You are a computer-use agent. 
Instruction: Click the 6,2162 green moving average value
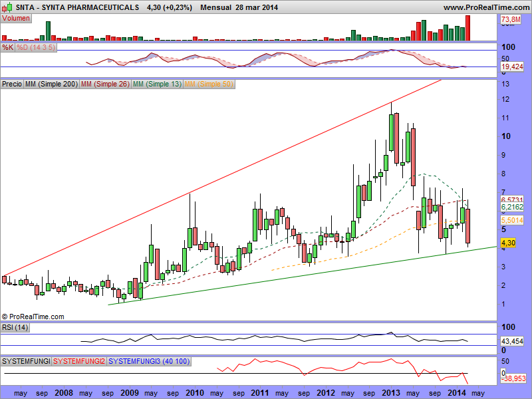point(512,207)
